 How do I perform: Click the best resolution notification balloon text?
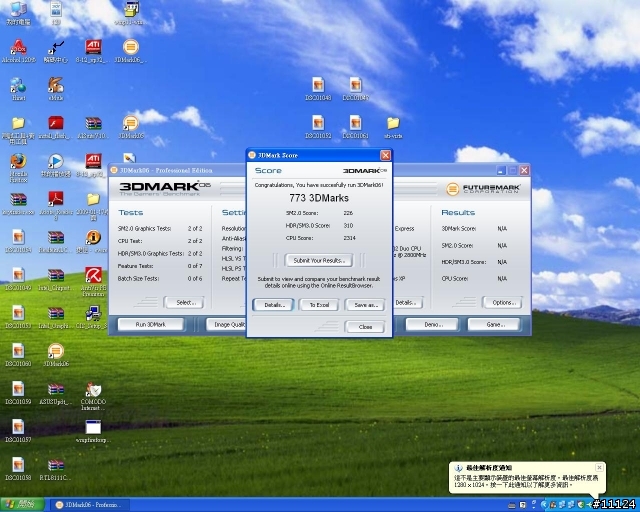tap(527, 481)
